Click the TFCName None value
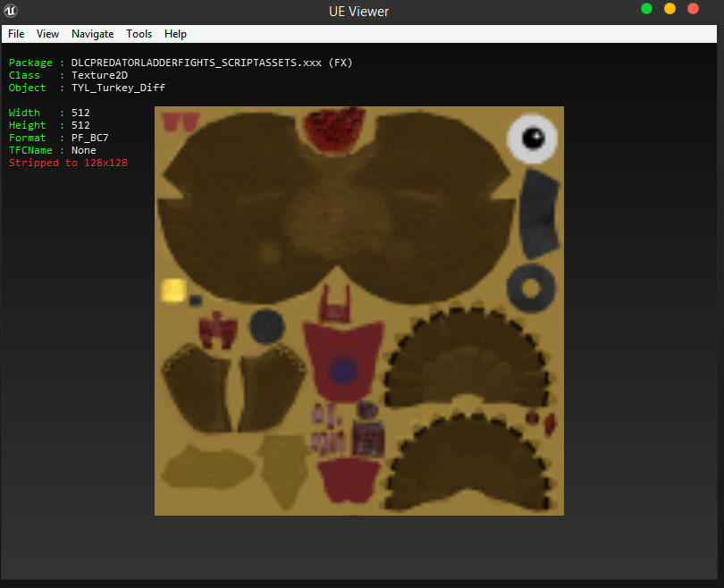 (x=84, y=150)
